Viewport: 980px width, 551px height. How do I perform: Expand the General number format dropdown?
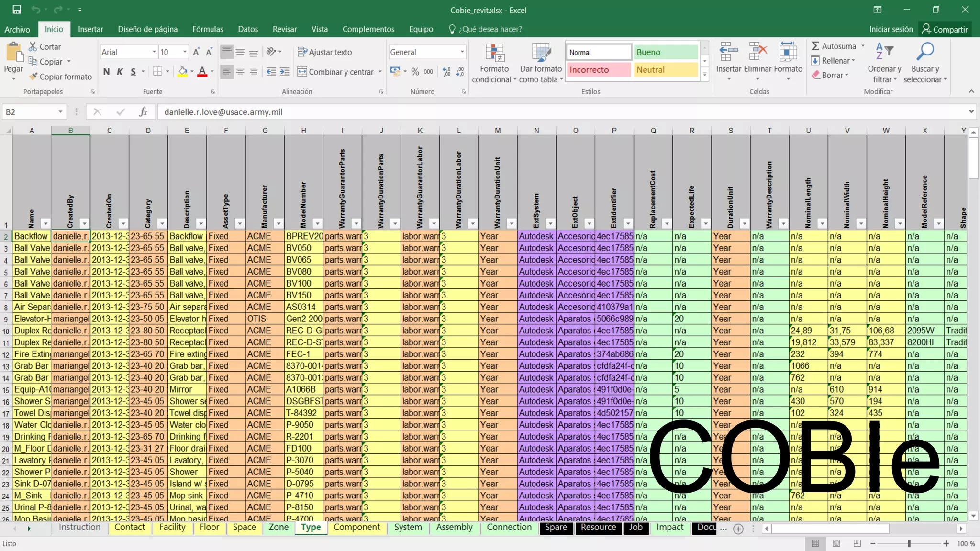(462, 52)
